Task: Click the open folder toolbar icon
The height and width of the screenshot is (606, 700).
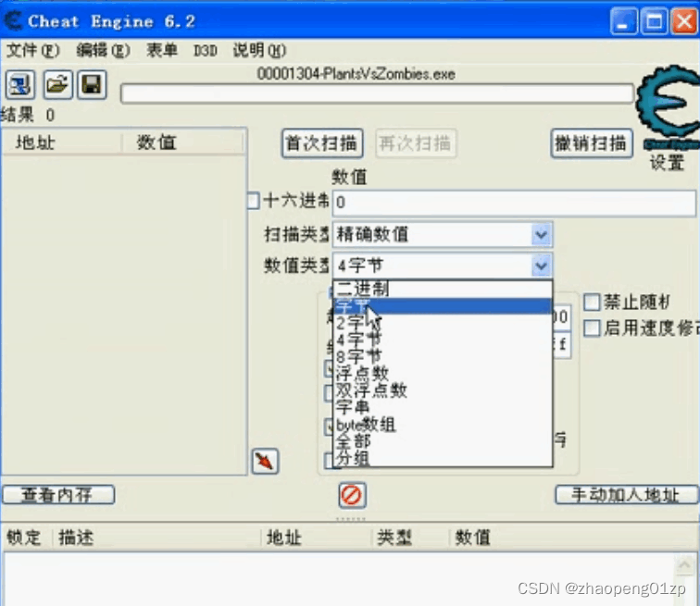Action: (x=57, y=84)
